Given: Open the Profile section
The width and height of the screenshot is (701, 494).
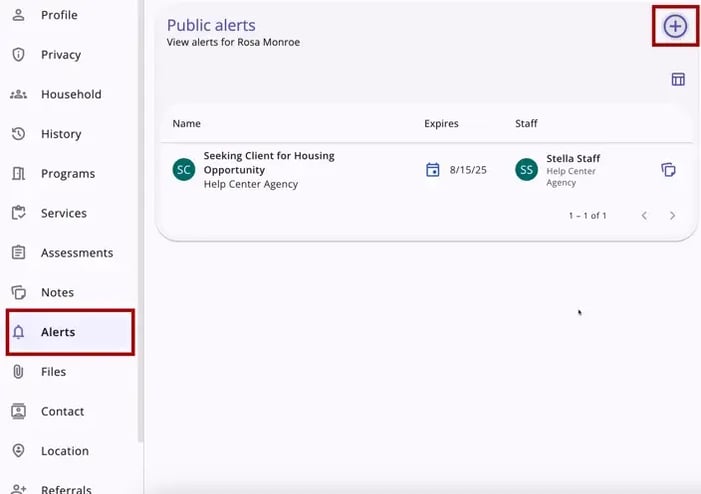Looking at the screenshot, I should [58, 15].
